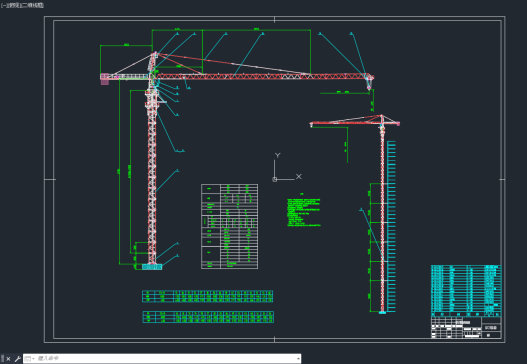Viewport: 527px width, 364px height.
Task: Click the UCS X axis label
Action: point(298,176)
